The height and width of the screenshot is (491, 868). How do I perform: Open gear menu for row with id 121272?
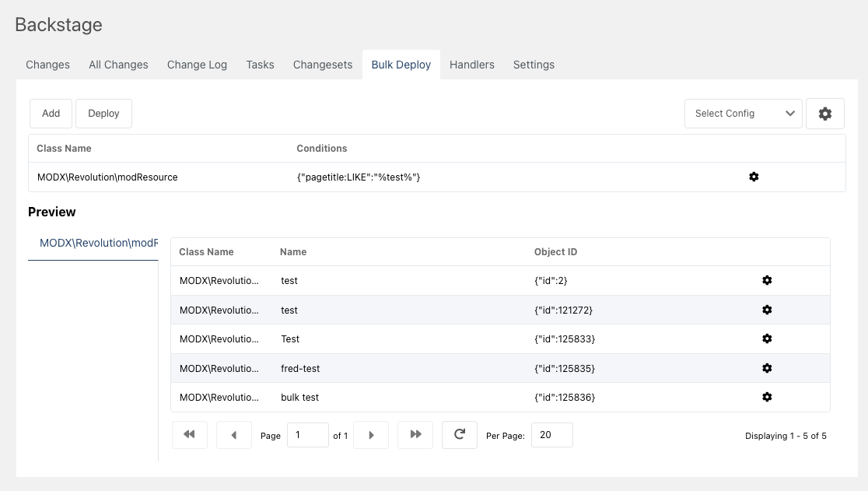[x=767, y=310]
